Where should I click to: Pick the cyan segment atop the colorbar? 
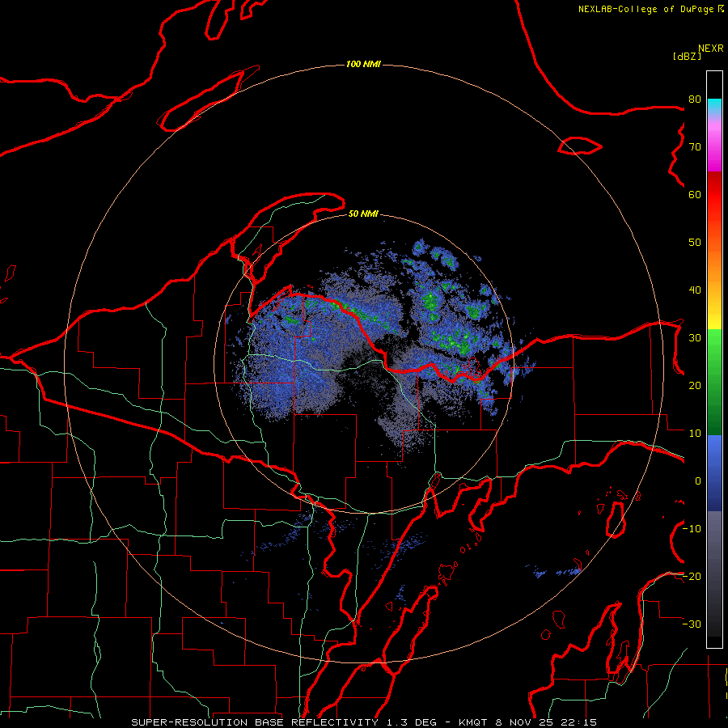coord(714,106)
